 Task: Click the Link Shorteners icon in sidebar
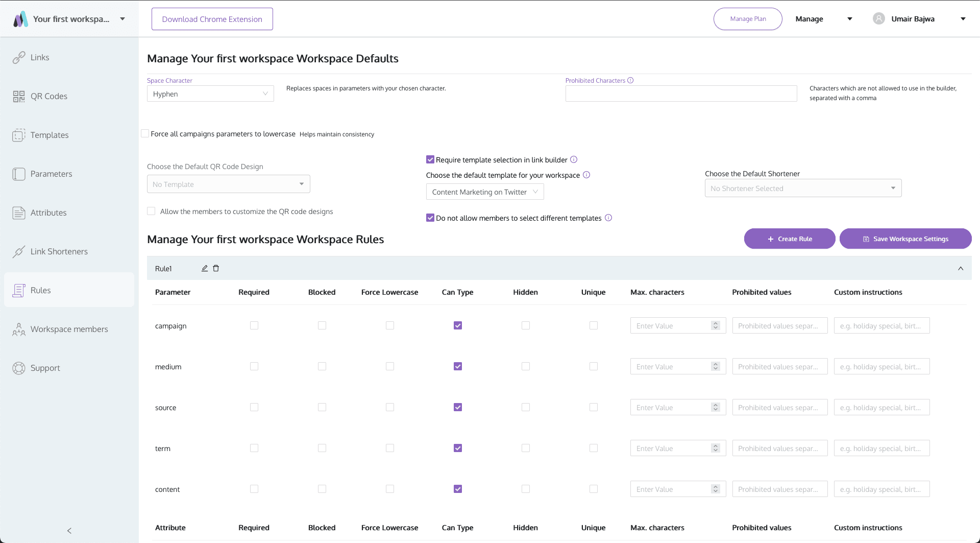click(19, 252)
